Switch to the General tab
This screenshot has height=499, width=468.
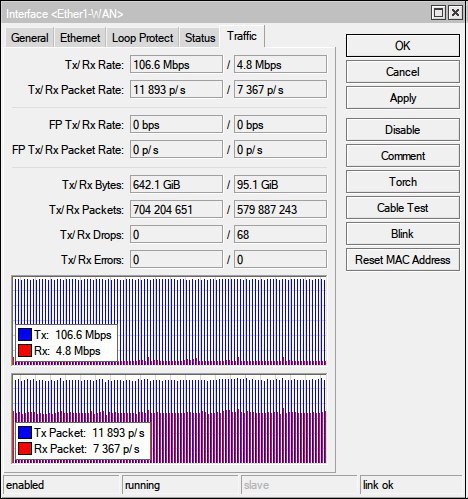coord(30,38)
